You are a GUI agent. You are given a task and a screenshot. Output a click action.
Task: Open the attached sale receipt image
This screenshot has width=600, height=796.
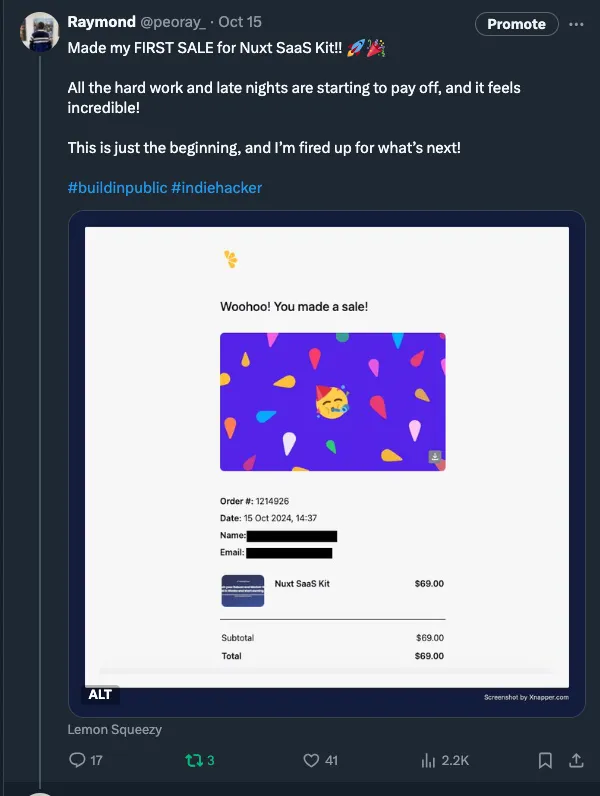click(326, 450)
